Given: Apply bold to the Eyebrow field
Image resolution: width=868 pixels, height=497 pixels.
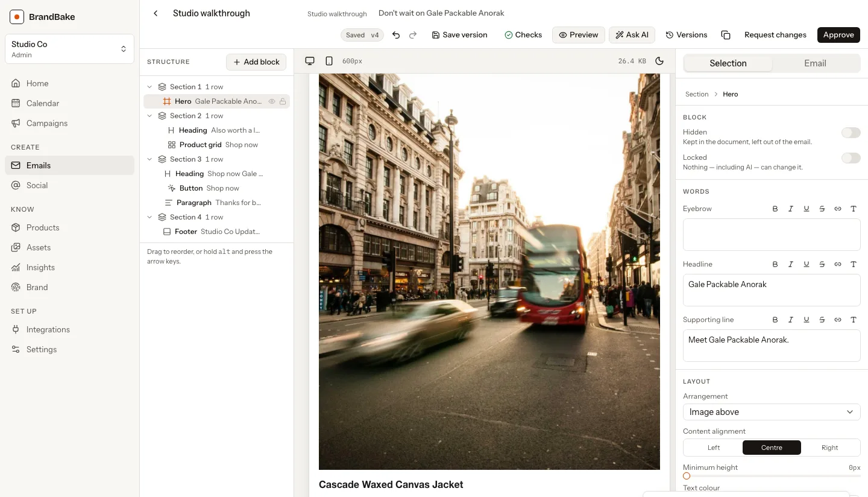Looking at the screenshot, I should tap(775, 209).
